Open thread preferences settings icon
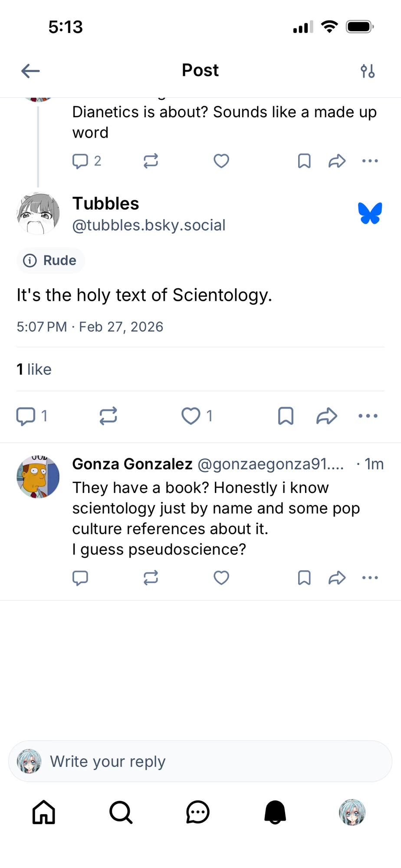This screenshot has height=868, width=401. click(368, 71)
